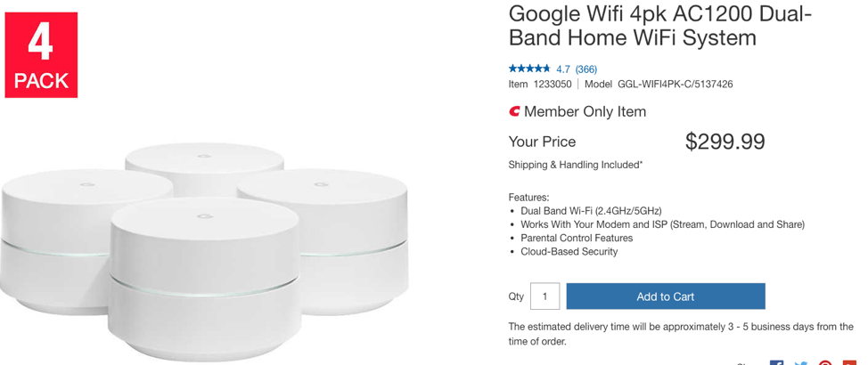The image size is (868, 365).
Task: Share the product on Twitter
Action: [x=801, y=362]
